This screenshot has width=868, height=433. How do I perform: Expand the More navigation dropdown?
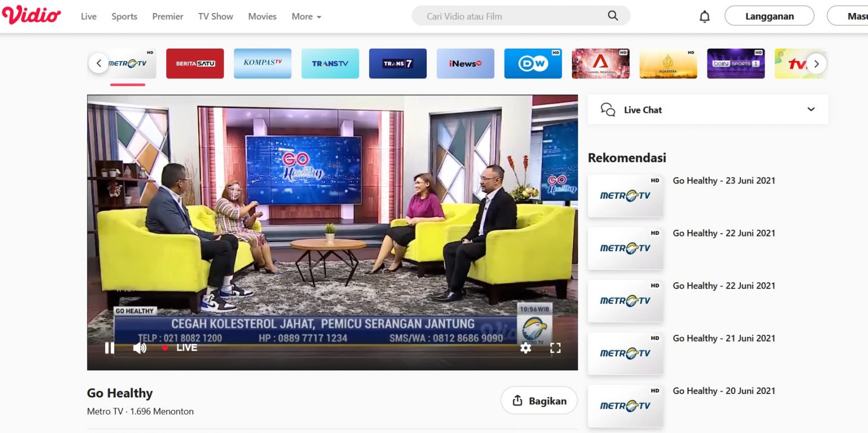306,16
